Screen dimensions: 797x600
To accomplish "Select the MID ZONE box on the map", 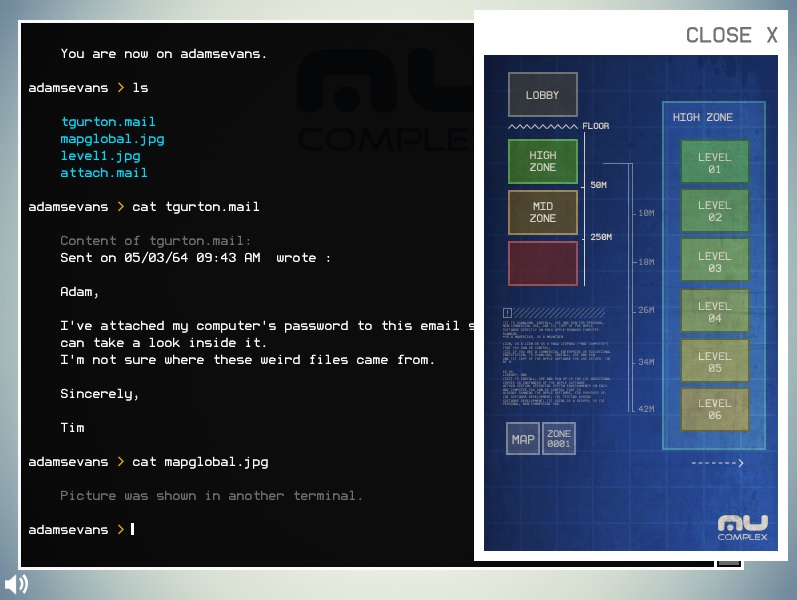I will 542,212.
